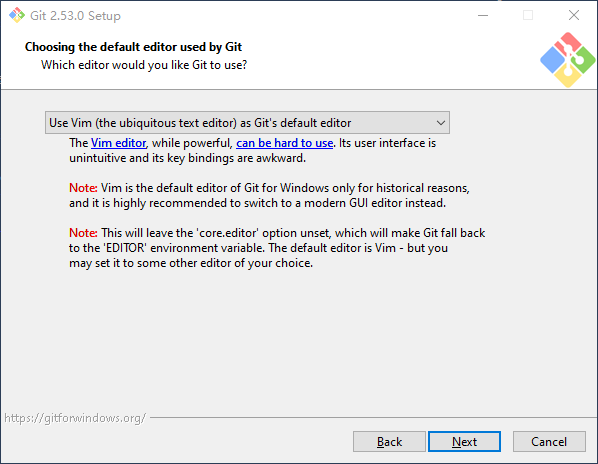Go to the previous page with Back

(389, 442)
